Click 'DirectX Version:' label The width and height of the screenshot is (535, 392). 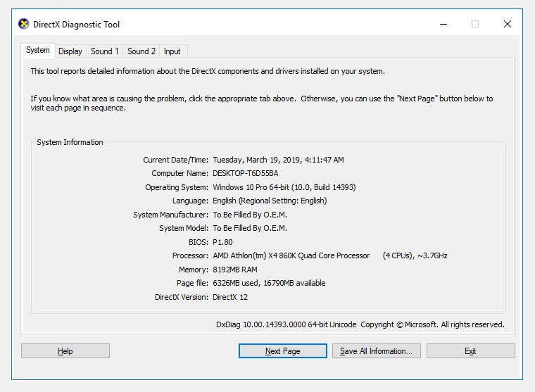pyautogui.click(x=182, y=297)
